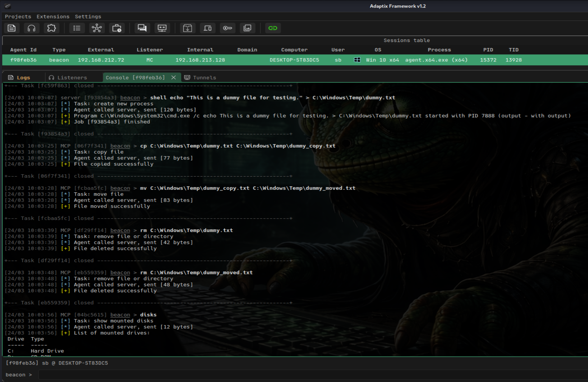This screenshot has height=382, width=588.
Task: Click external IP 192.168.212.72 cell
Action: click(101, 60)
